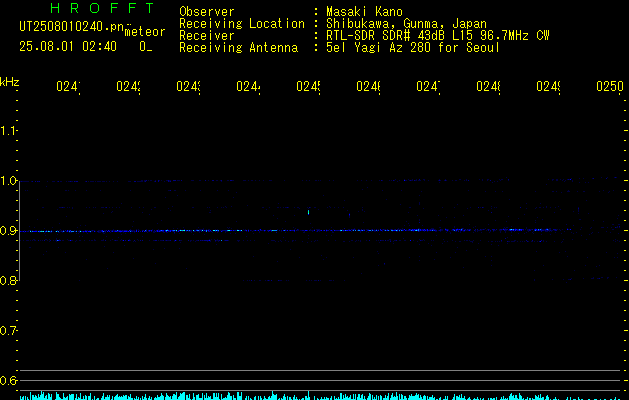Click the 0.7 kHz axis label

8,331
